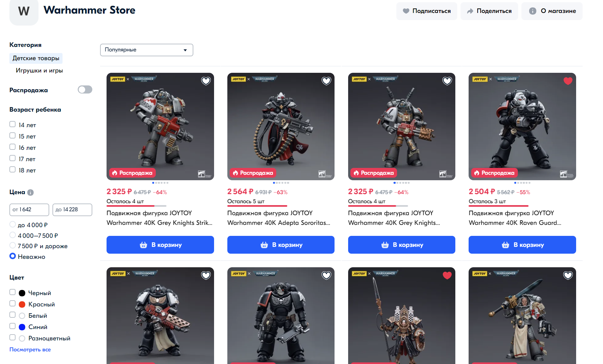Favorite the sword-wielding knight figure
The width and height of the screenshot is (603, 364).
point(568,275)
